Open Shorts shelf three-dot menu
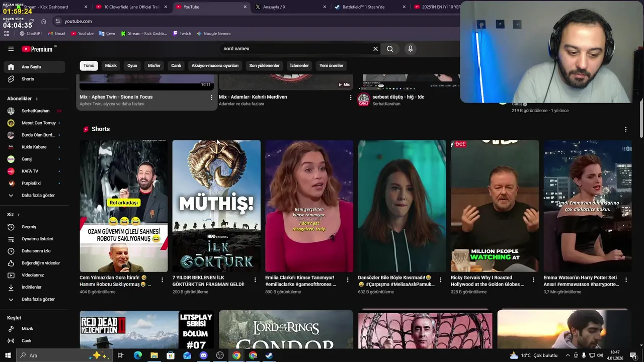 click(625, 129)
